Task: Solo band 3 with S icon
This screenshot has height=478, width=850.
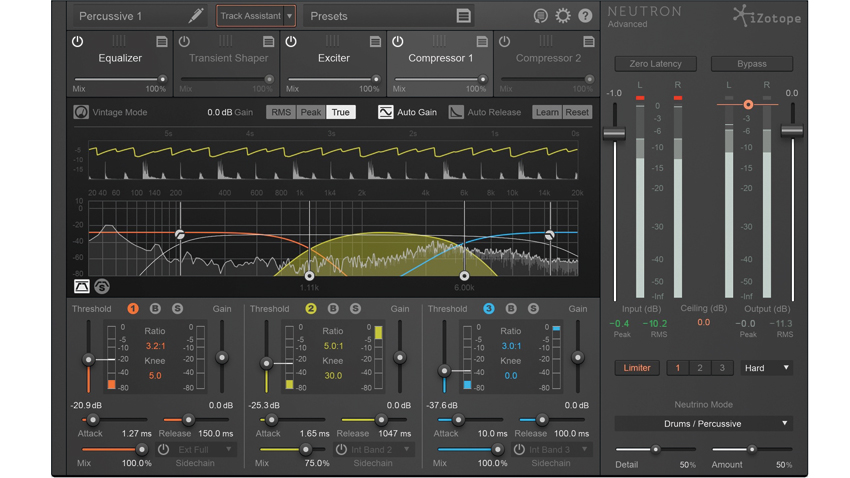Action: [x=533, y=308]
